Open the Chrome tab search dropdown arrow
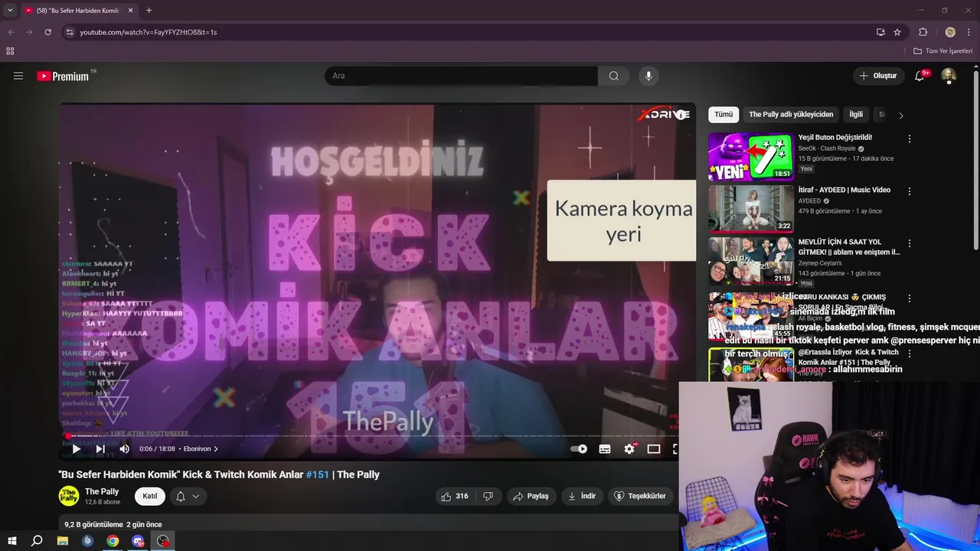The image size is (980, 551). coord(10,10)
